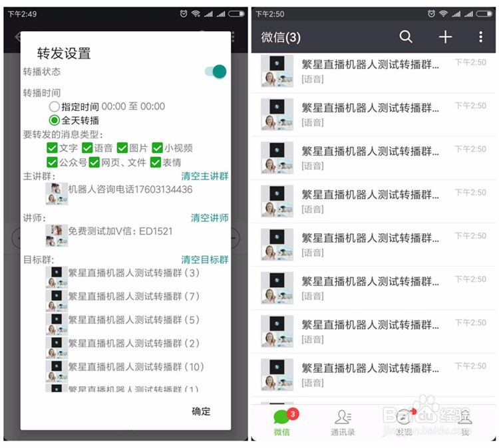Viewport: 499px width, 448px height.
Task: Open seventh 繁星直播机器人测试转播群 chat in list
Action: coord(373,332)
